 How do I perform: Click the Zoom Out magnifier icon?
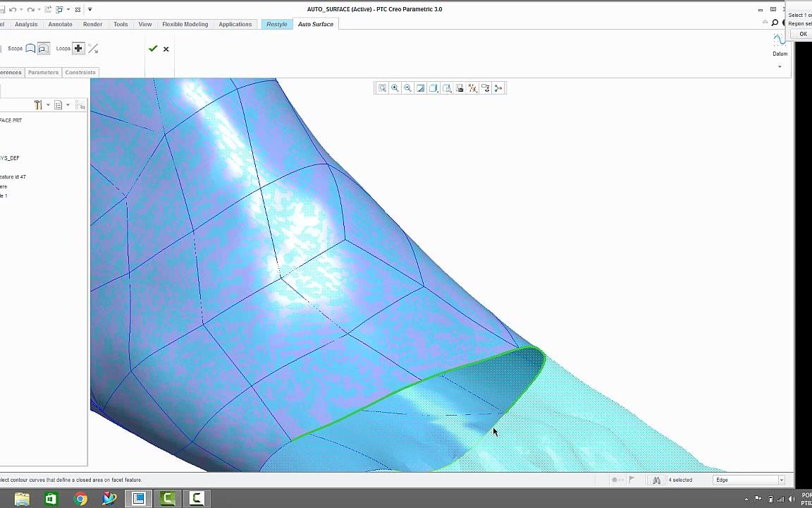(x=408, y=88)
